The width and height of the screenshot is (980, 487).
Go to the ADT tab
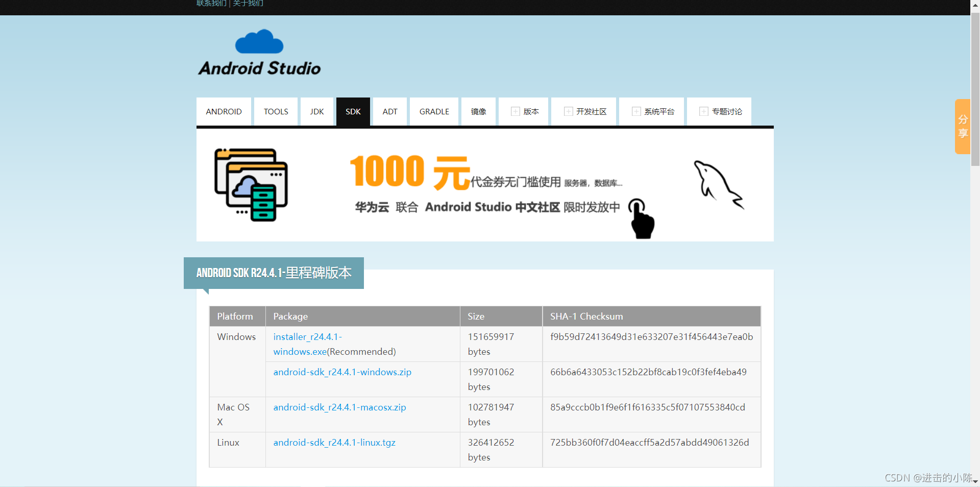[390, 111]
